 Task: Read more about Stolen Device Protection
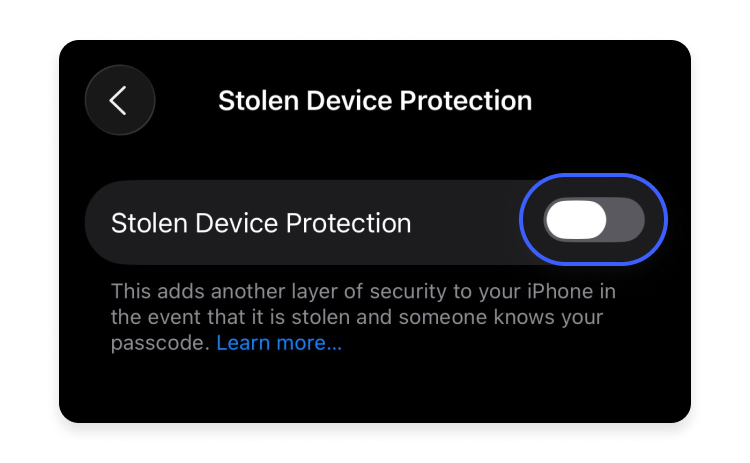pos(279,343)
